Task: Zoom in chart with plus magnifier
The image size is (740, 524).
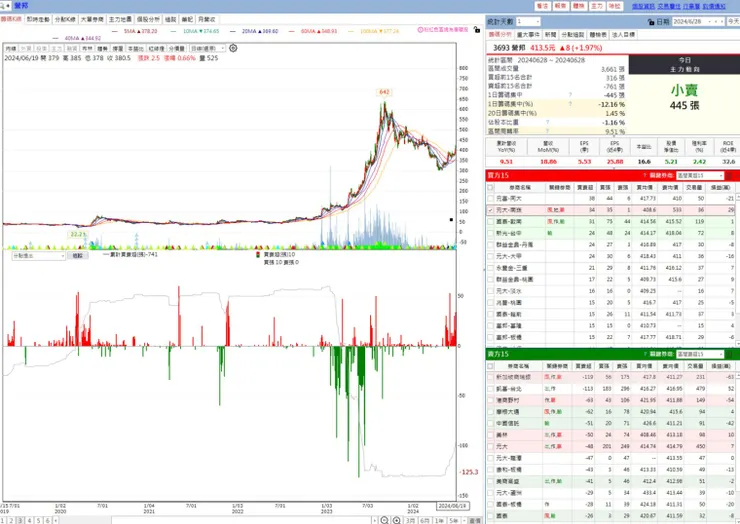Action: 397,520
